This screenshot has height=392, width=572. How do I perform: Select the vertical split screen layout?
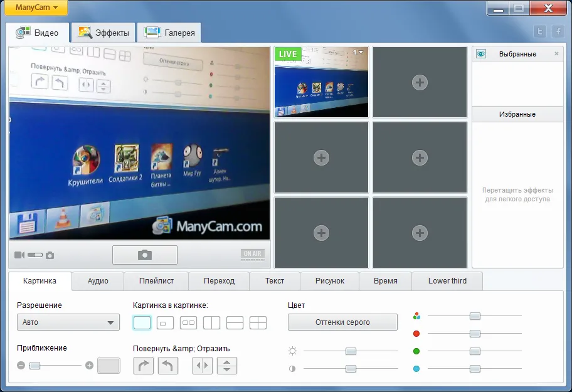tap(211, 323)
